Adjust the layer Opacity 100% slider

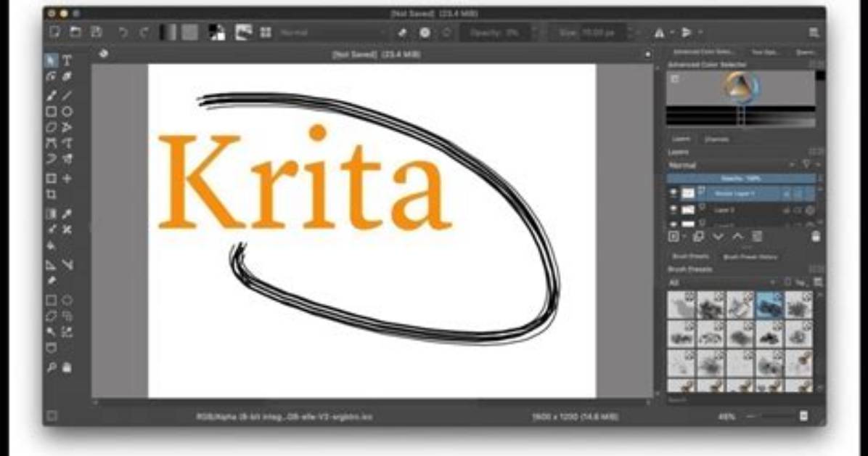(741, 179)
